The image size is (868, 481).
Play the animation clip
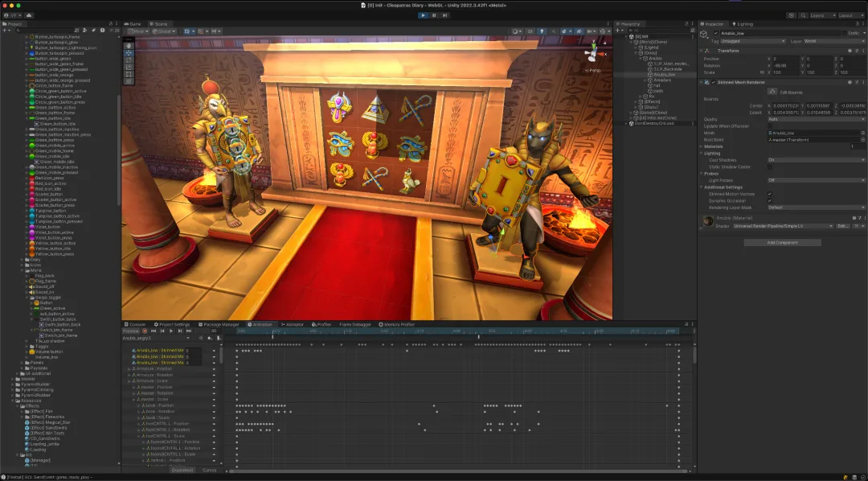click(171, 331)
